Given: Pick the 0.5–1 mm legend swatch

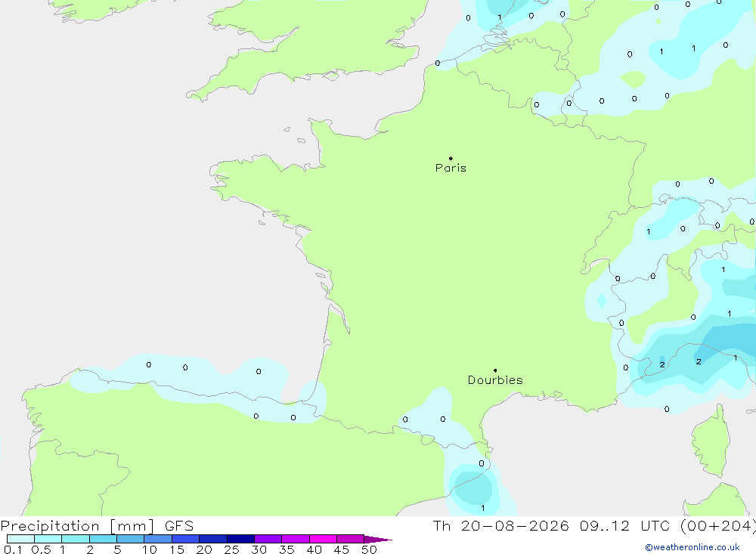Looking at the screenshot, I should (48, 539).
